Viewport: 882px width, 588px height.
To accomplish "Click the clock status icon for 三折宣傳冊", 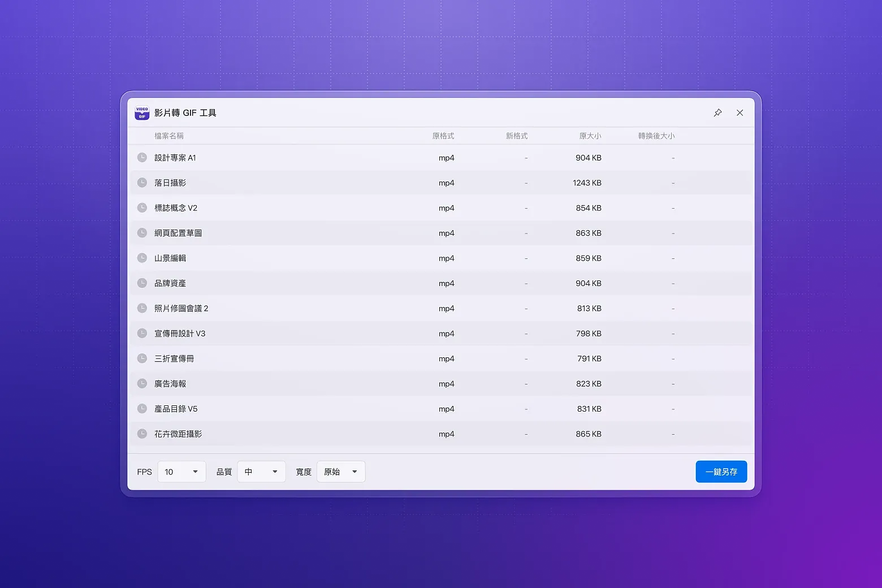I will [x=142, y=358].
